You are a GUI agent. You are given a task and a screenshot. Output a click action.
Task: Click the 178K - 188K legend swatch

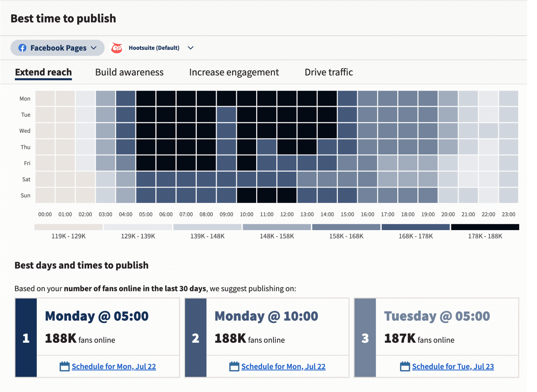(x=485, y=227)
